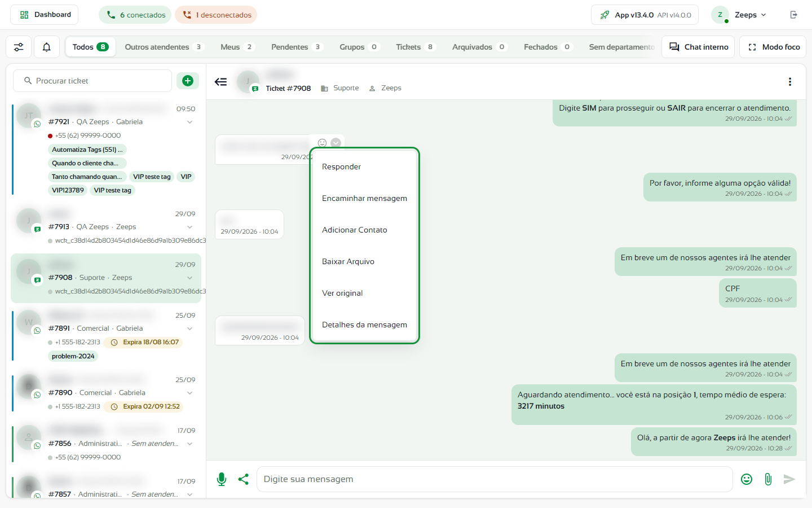This screenshot has height=508, width=812.
Task: Switch to the Outros atendentes tab
Action: [x=164, y=47]
